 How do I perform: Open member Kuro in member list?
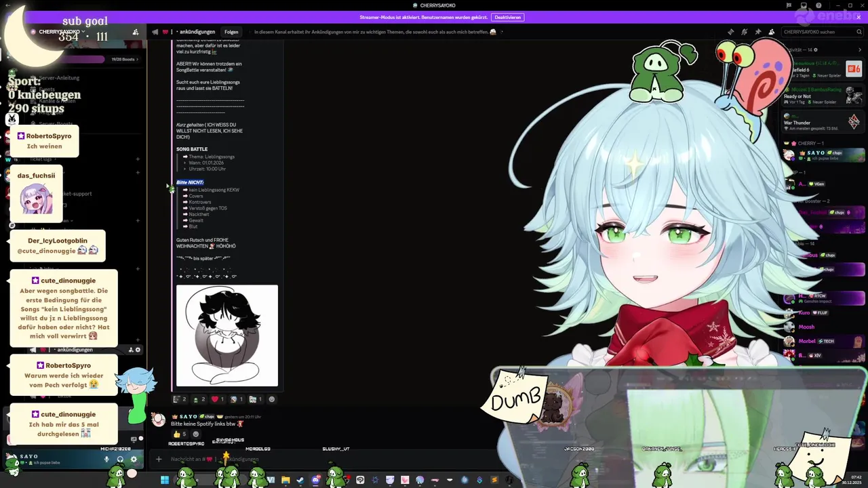tap(824, 313)
